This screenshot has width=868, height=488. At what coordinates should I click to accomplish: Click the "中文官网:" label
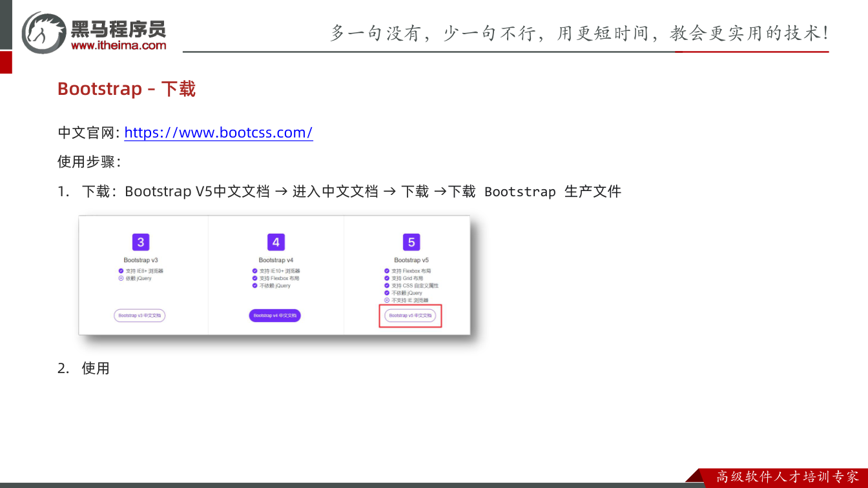(x=89, y=133)
